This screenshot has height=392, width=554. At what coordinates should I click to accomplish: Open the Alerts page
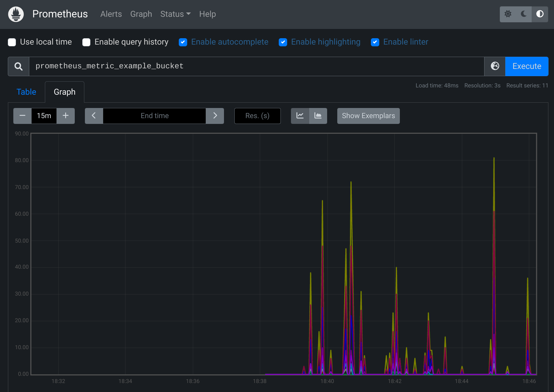pos(111,14)
